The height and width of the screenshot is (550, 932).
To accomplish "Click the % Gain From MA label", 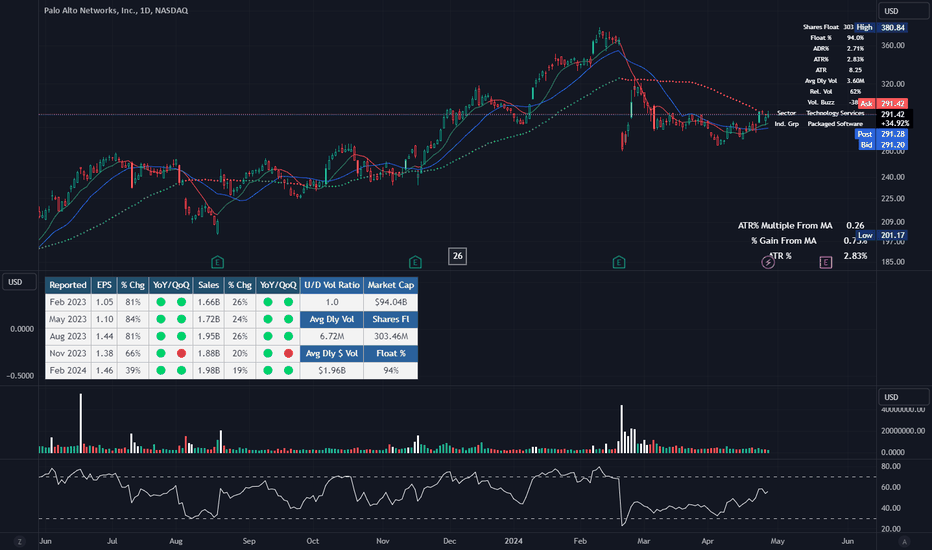I will pos(783,241).
